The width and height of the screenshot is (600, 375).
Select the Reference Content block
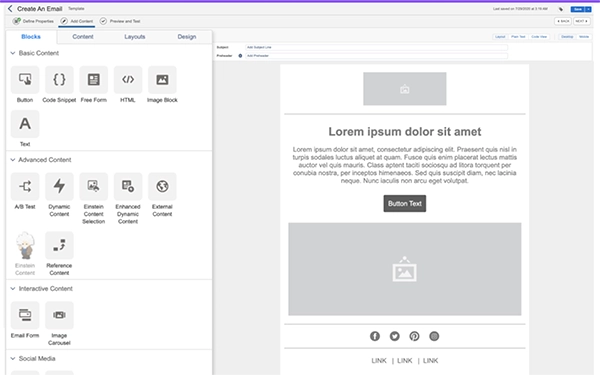[x=59, y=245]
